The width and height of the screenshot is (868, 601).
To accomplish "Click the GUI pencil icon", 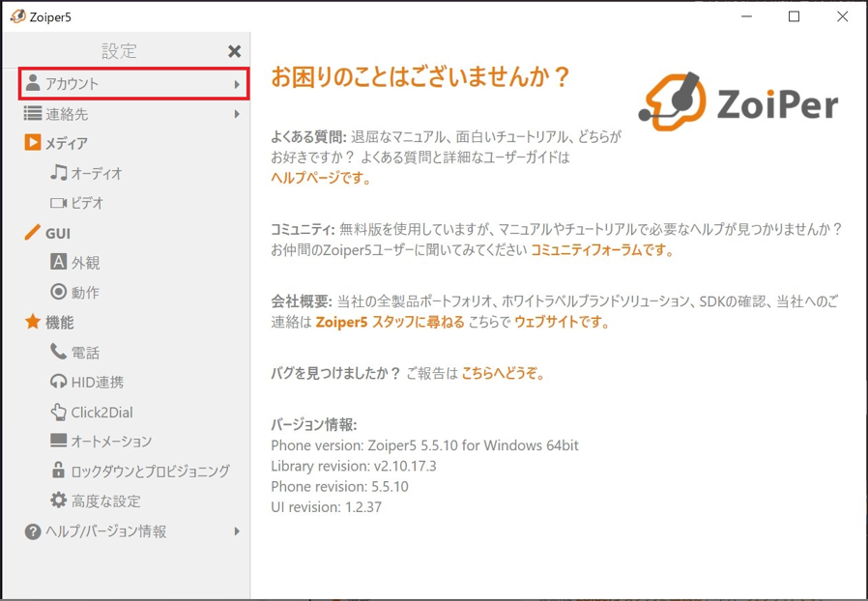I will point(33,233).
